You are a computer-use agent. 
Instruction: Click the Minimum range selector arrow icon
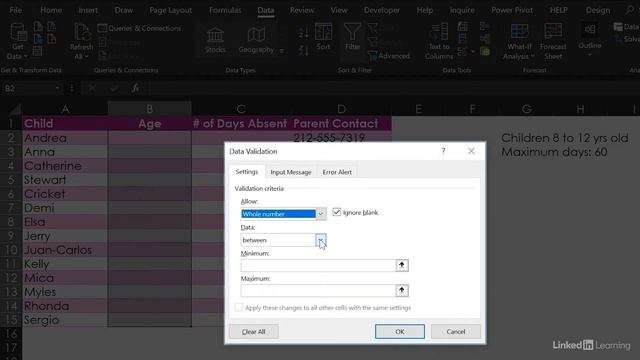pos(402,265)
